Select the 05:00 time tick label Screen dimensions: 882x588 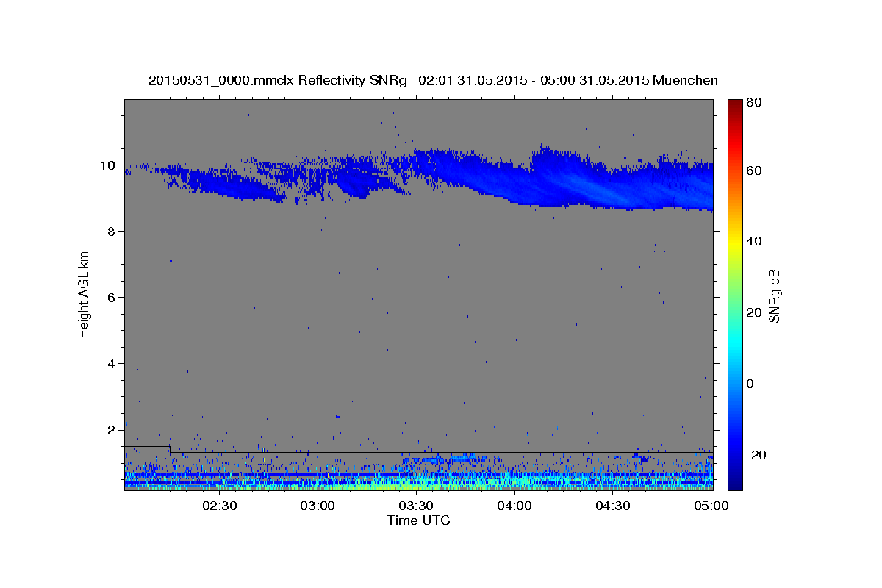point(711,506)
